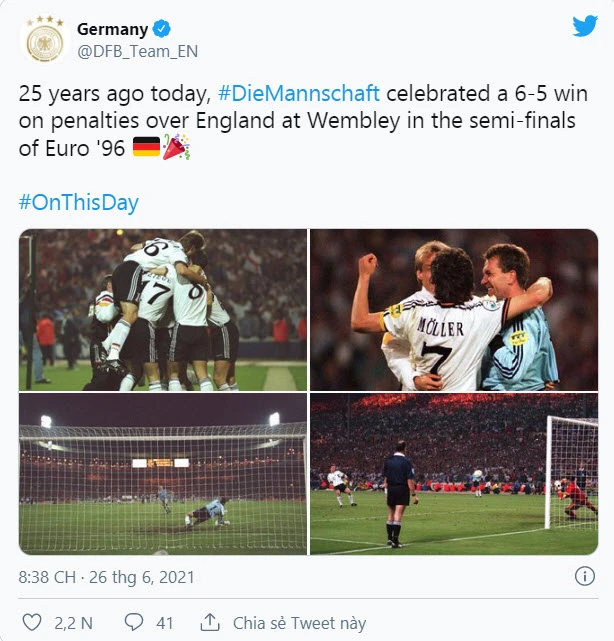The height and width of the screenshot is (641, 614).
Task: Open the tweet info icon
Action: pos(585,577)
